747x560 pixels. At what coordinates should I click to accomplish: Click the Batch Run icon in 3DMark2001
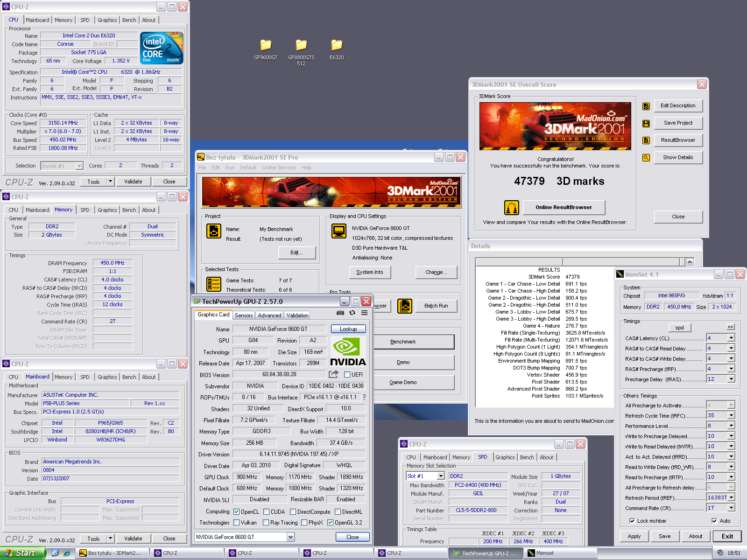[404, 306]
